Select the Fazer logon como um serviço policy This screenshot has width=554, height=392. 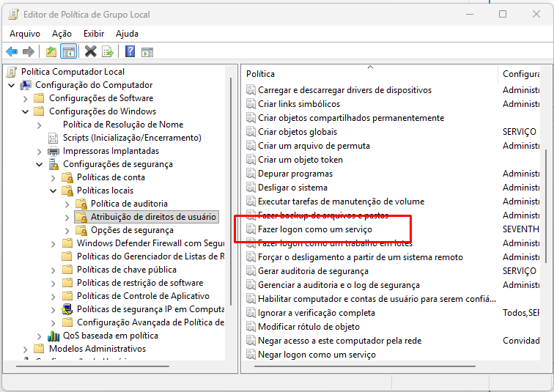314,229
